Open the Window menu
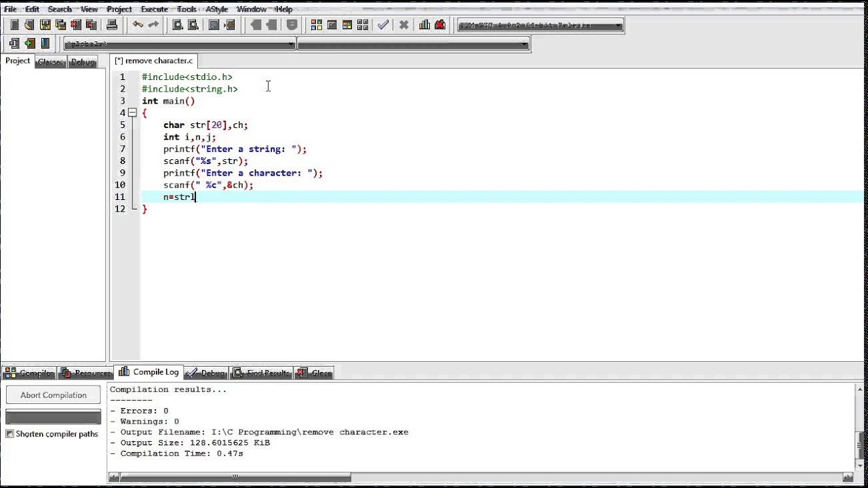The image size is (868, 488). click(252, 9)
